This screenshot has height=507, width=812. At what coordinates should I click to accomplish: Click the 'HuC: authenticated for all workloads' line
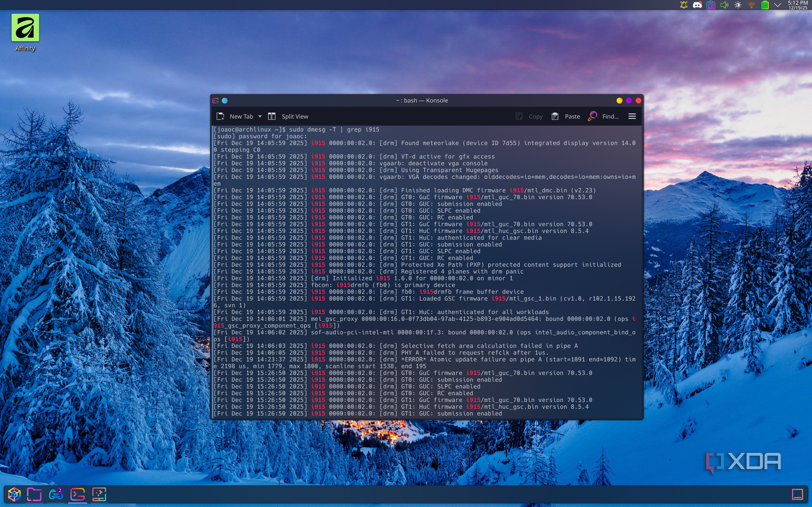click(381, 312)
